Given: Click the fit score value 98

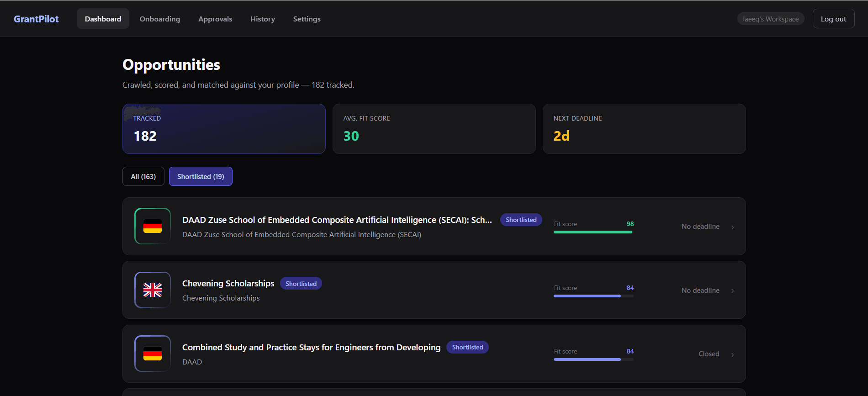Looking at the screenshot, I should pos(630,224).
